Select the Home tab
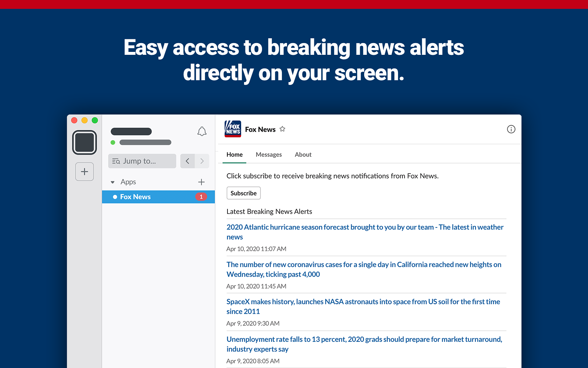The image size is (588, 368). pos(234,155)
